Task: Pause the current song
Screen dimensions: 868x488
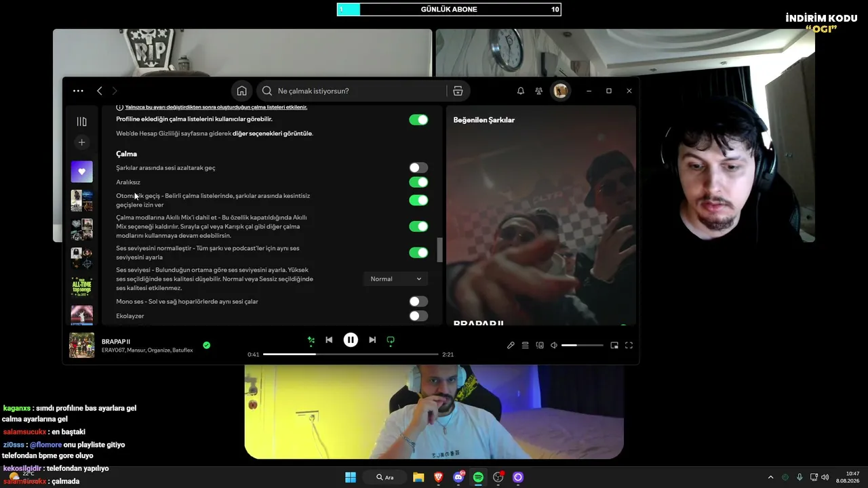Action: (351, 340)
